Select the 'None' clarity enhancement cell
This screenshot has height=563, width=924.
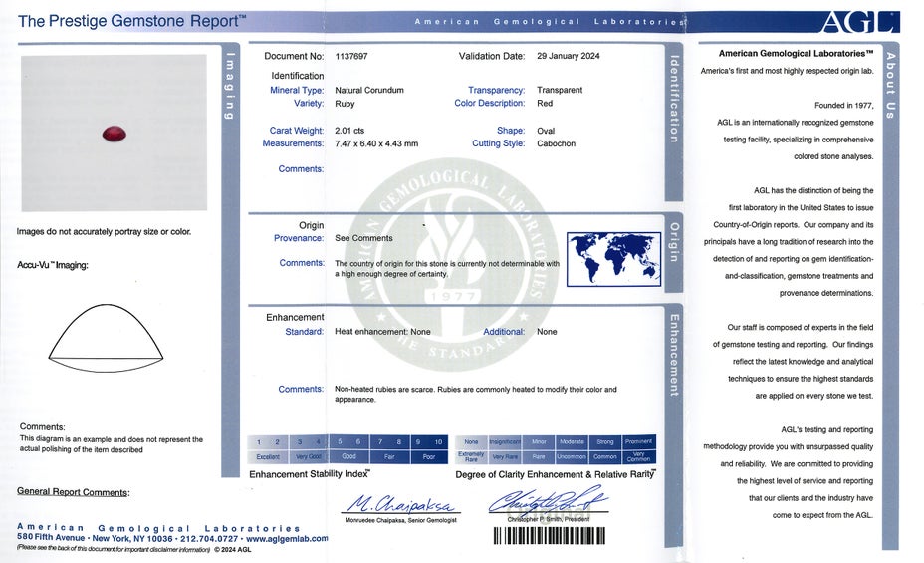pyautogui.click(x=471, y=441)
